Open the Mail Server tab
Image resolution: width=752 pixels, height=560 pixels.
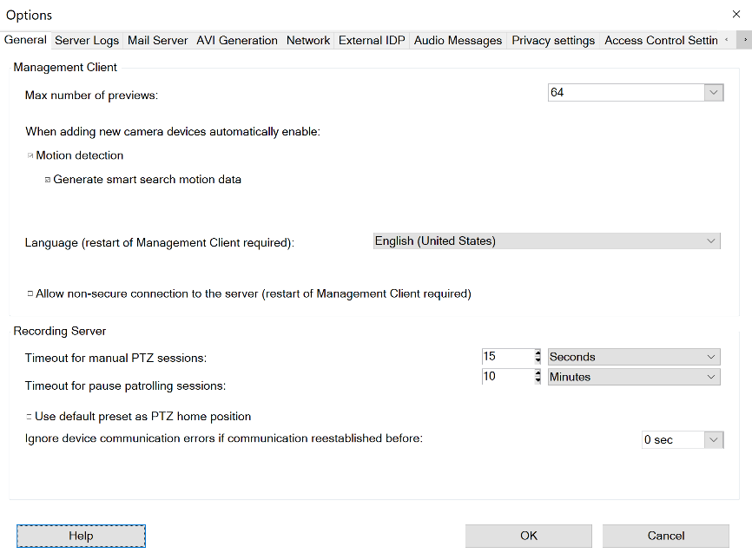pos(158,41)
